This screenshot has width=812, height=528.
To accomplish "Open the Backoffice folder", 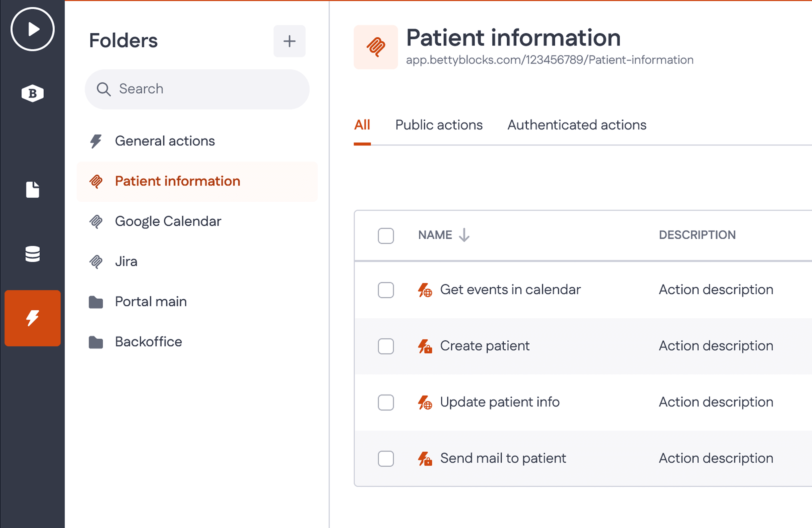I will (148, 342).
